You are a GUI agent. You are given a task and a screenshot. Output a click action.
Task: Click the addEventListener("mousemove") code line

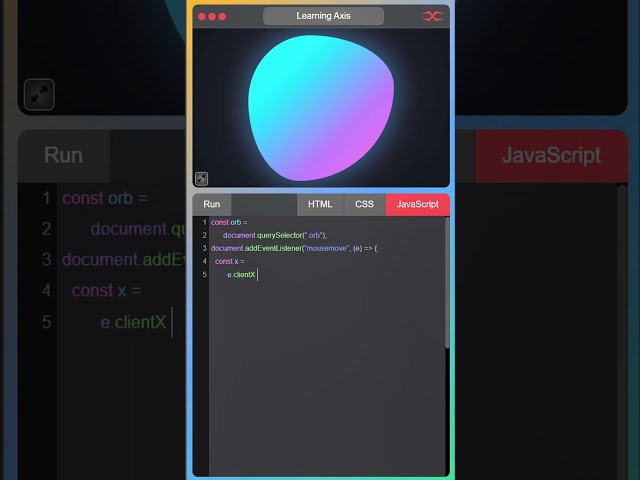pos(294,248)
